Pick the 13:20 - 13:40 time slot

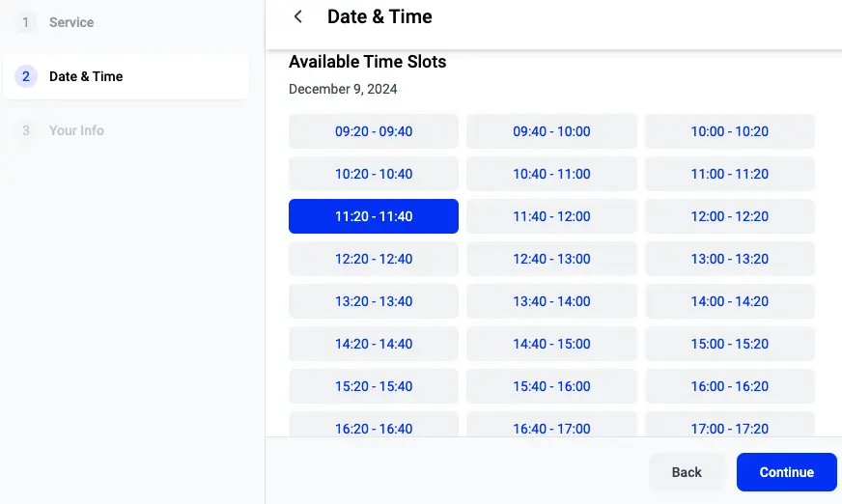[x=374, y=301]
